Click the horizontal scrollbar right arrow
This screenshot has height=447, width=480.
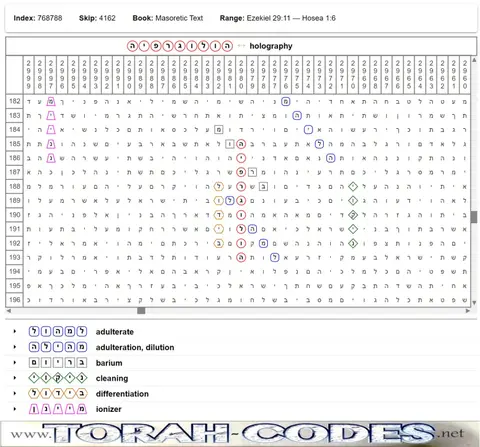[468, 311]
